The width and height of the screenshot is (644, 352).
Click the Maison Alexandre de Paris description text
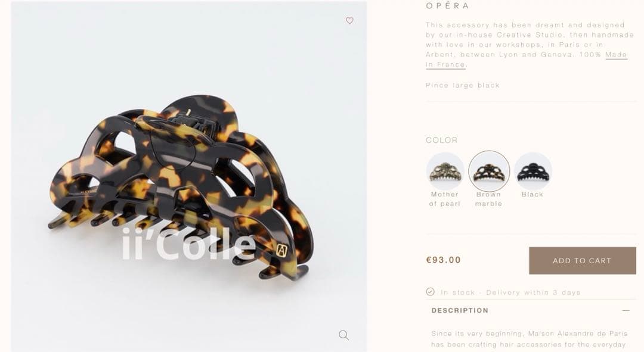coord(530,339)
